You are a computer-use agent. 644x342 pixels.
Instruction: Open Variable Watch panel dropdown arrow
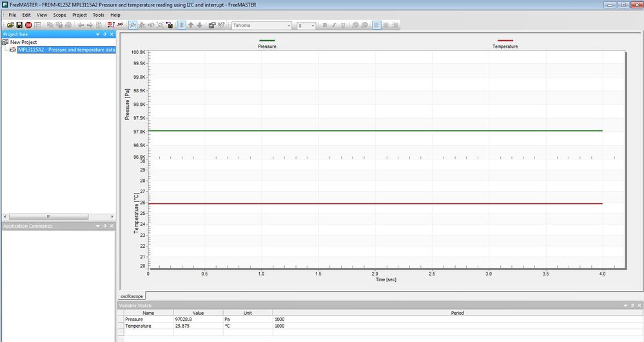(625, 305)
